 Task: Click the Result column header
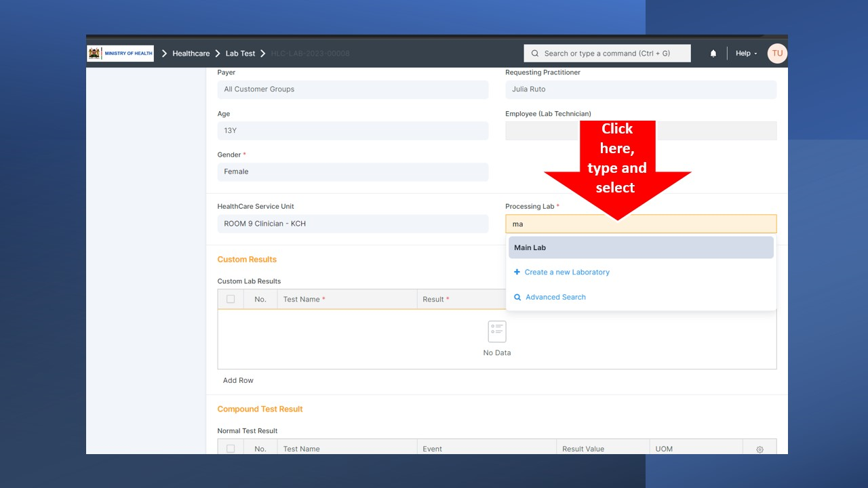pyautogui.click(x=461, y=299)
